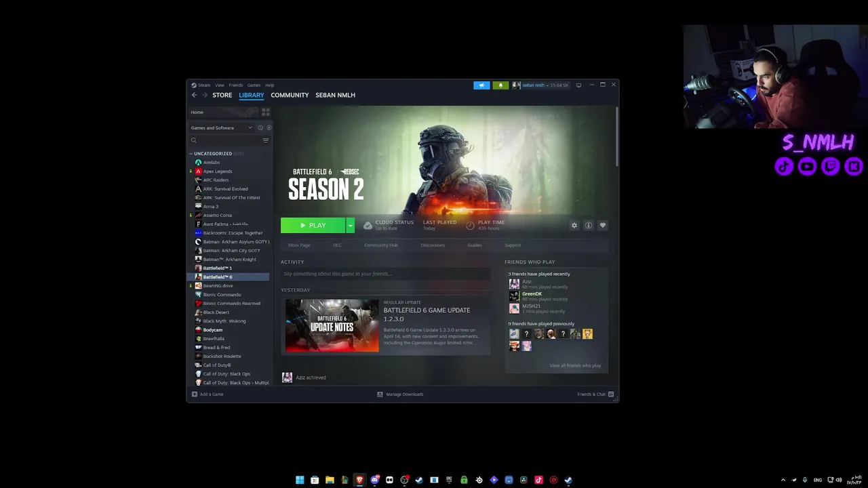The height and width of the screenshot is (488, 868).
Task: Open the Support link
Action: click(513, 245)
